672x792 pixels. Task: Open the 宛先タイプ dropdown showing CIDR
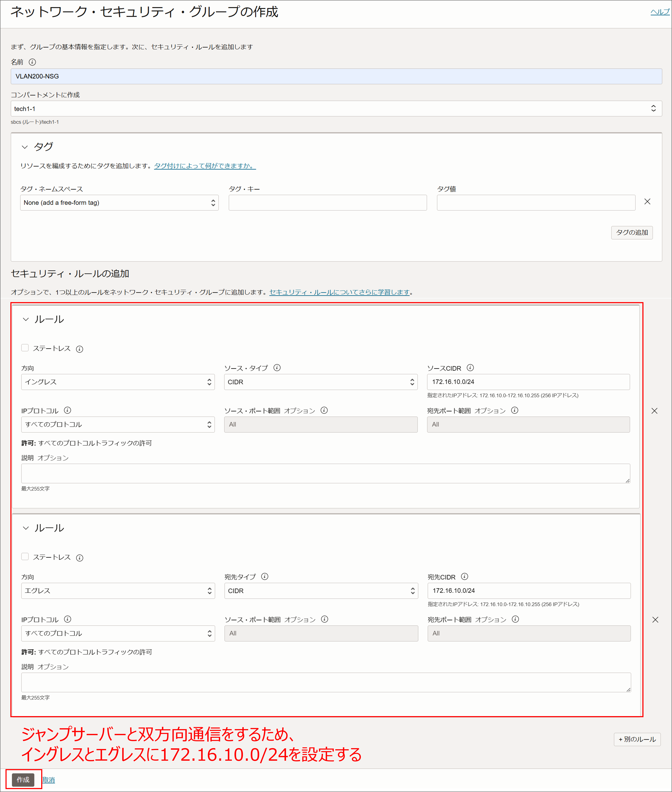tap(321, 590)
